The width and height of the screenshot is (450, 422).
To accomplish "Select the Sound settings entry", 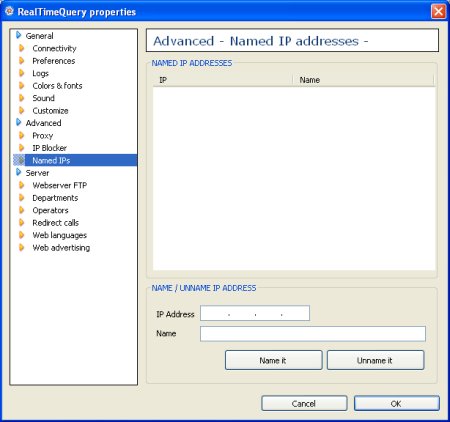I will point(43,98).
